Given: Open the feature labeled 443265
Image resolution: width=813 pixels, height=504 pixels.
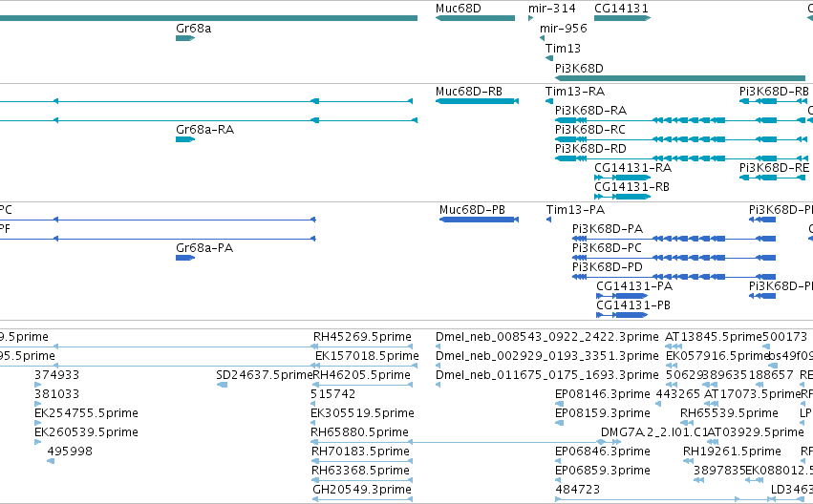Looking at the screenshot, I should coord(677,394).
